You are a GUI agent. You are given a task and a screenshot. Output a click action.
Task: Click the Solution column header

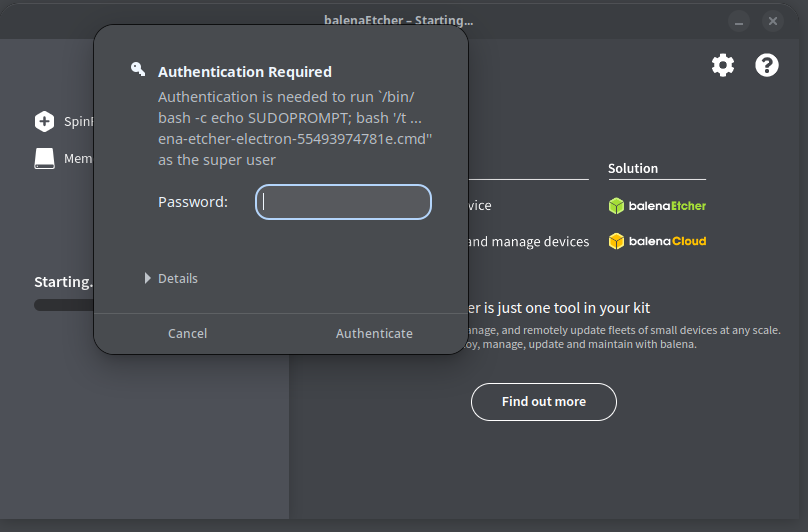(x=633, y=169)
